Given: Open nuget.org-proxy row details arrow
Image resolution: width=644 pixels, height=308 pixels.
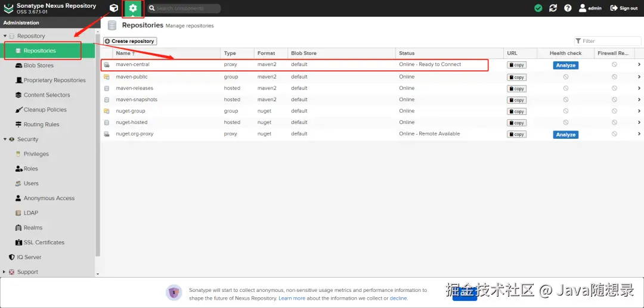Looking at the screenshot, I should pos(639,133).
